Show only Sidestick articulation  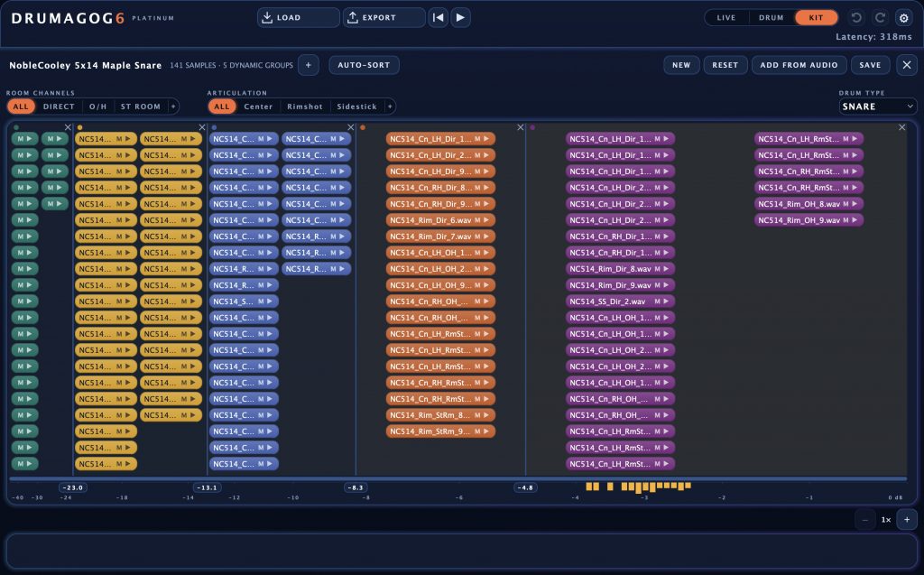pos(356,107)
